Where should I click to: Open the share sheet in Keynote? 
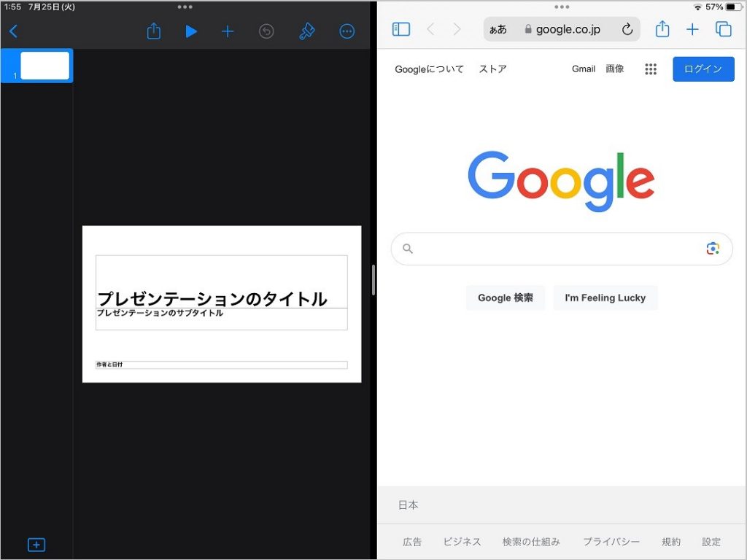pos(153,31)
